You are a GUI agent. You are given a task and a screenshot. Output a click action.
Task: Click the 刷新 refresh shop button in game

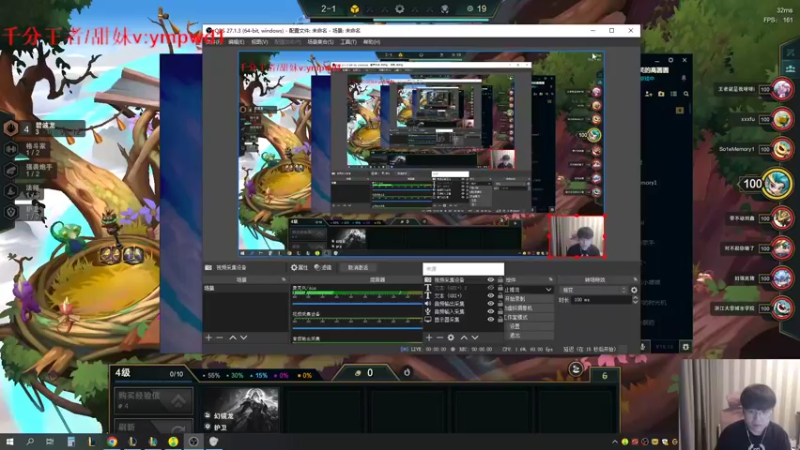coord(154,427)
